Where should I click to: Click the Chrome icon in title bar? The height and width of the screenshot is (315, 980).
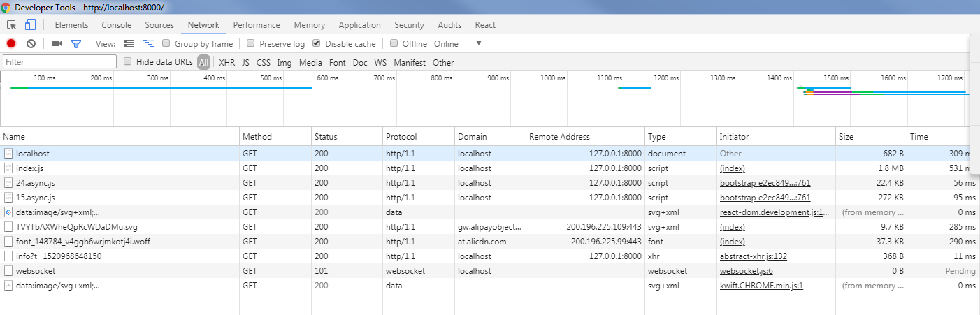click(x=6, y=7)
